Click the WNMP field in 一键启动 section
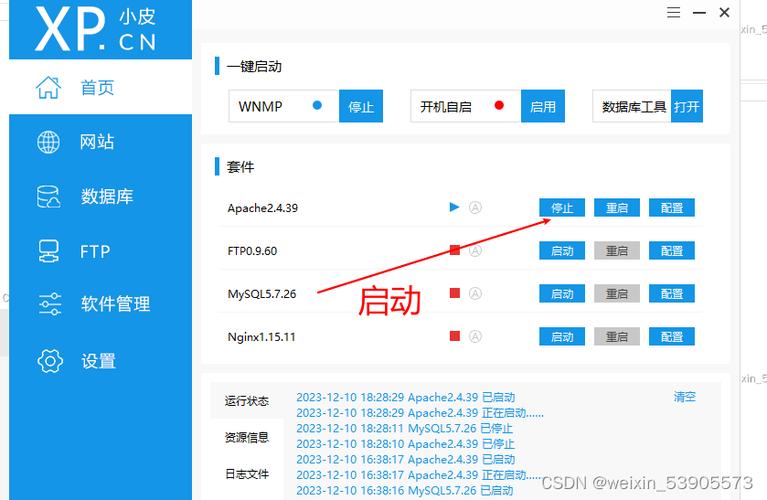Screen dimensions: 767x500 tap(284, 106)
